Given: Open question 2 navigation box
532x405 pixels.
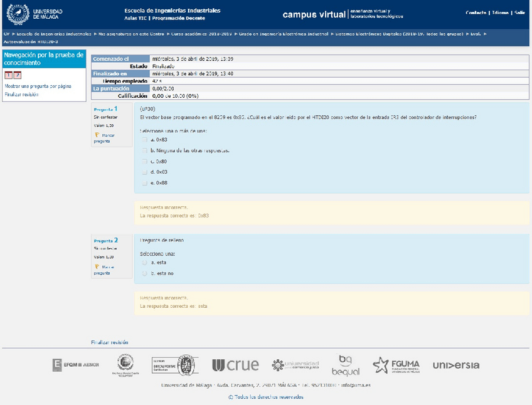Looking at the screenshot, I should 18,75.
